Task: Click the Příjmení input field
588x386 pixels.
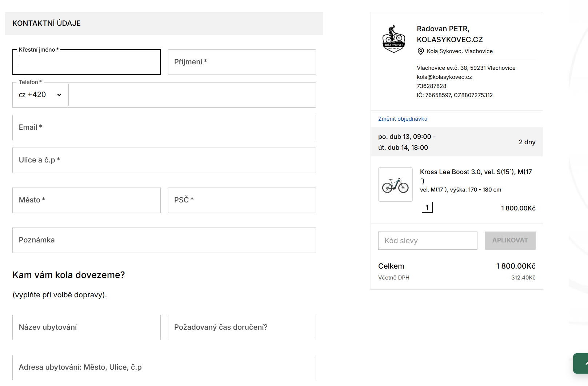Action: [242, 62]
